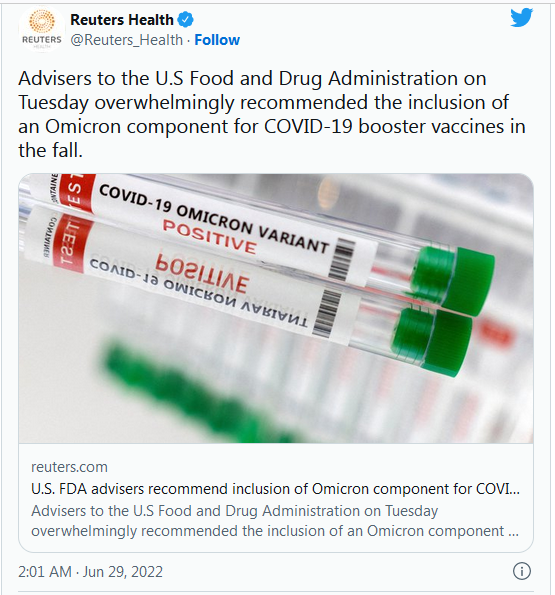Open the Reuters Health display name

(122, 20)
